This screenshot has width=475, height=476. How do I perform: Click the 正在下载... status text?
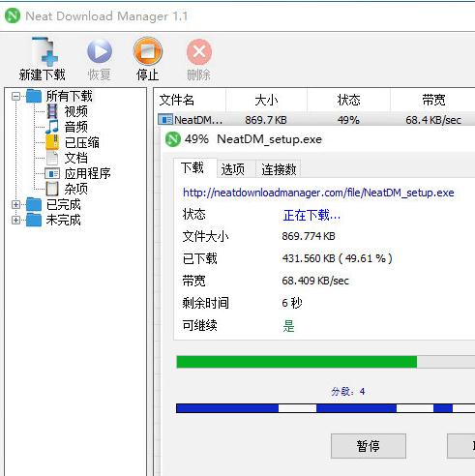pos(312,215)
